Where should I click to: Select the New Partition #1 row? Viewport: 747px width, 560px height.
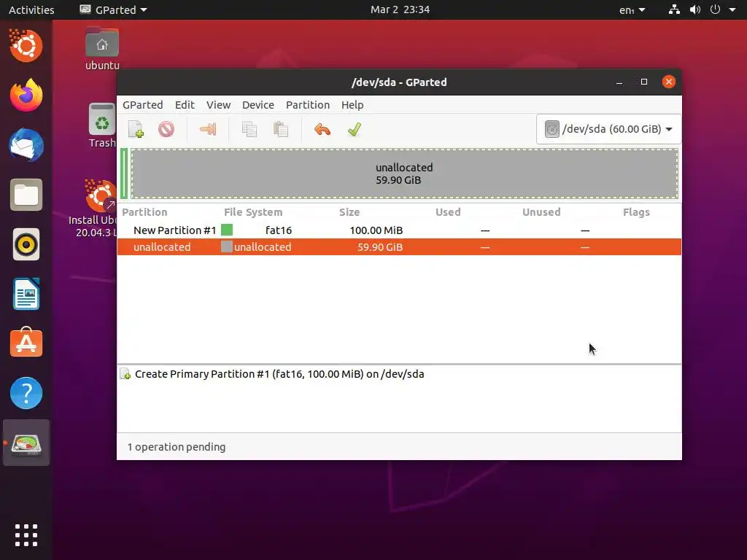[399, 230]
